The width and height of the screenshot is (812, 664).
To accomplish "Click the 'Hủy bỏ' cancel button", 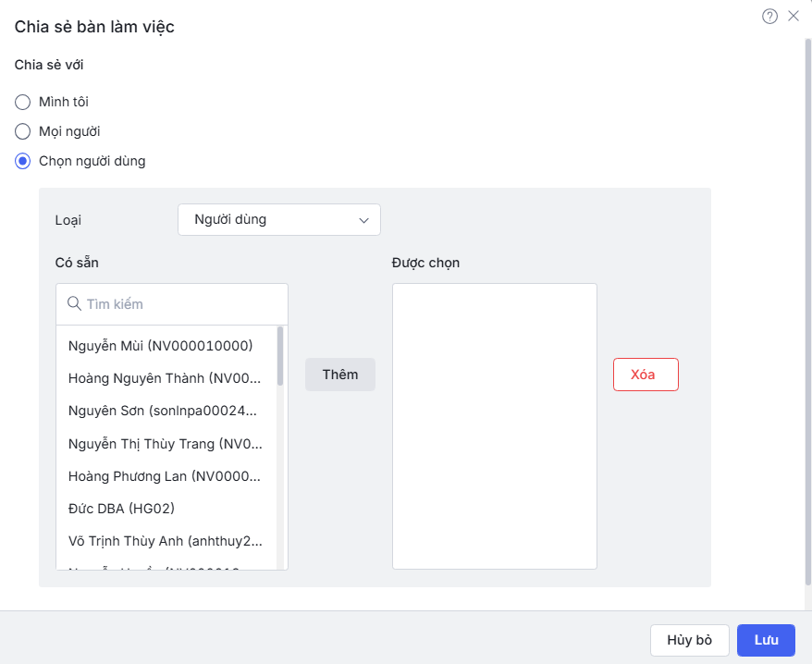I will (x=690, y=640).
